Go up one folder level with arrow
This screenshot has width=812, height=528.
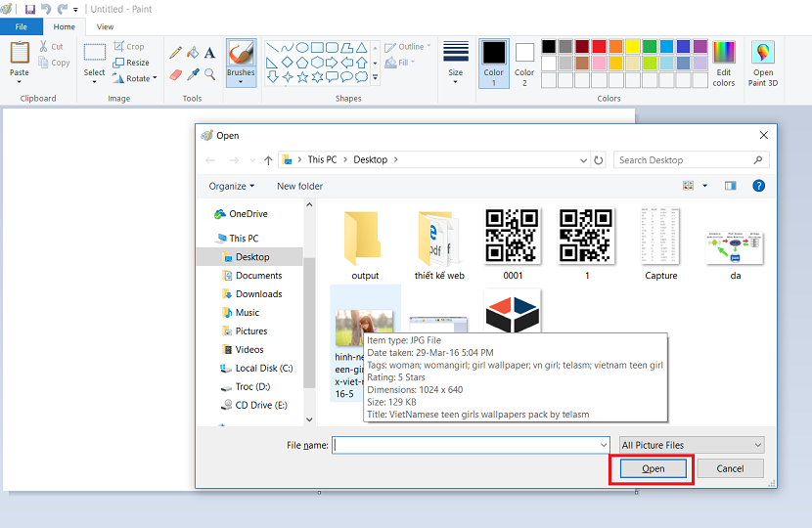[268, 160]
